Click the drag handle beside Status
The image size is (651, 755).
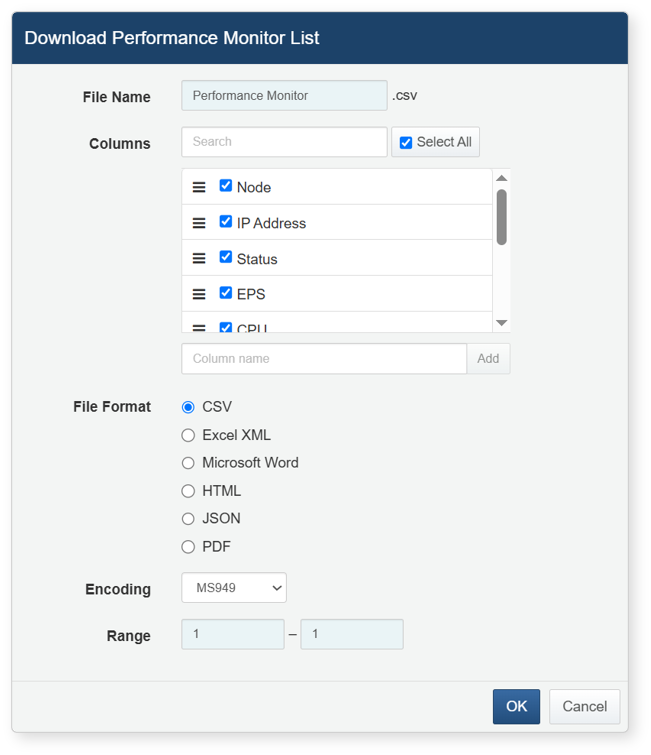pos(199,259)
